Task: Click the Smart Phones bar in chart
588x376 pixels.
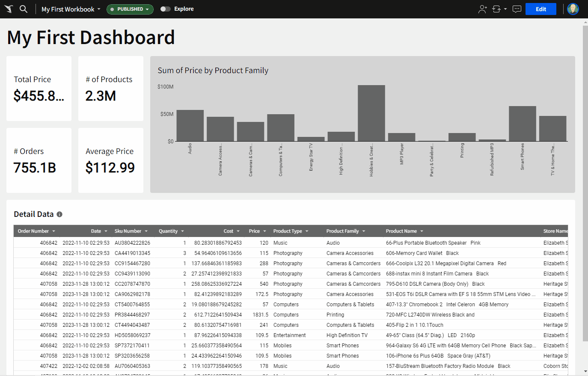Action: pos(523,124)
